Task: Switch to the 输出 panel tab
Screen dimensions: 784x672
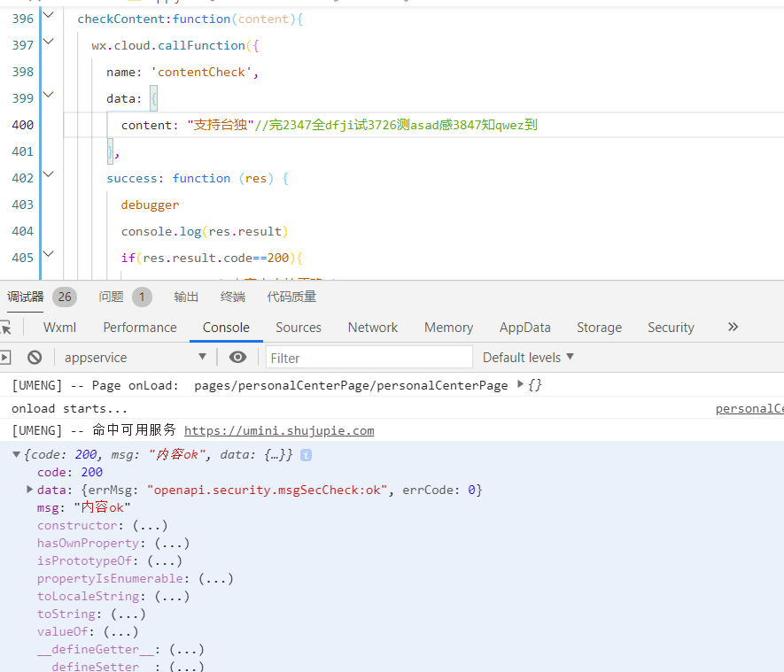Action: (x=186, y=297)
